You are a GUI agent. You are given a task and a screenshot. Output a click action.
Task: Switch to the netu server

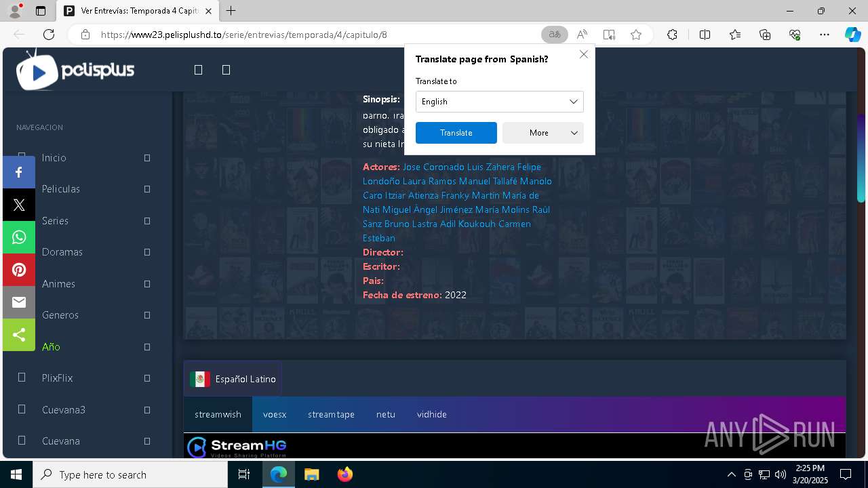click(386, 414)
